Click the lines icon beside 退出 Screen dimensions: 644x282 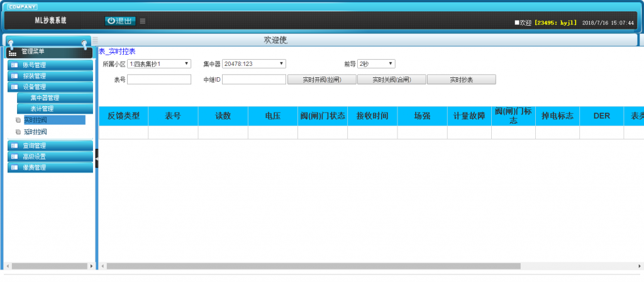click(x=143, y=21)
